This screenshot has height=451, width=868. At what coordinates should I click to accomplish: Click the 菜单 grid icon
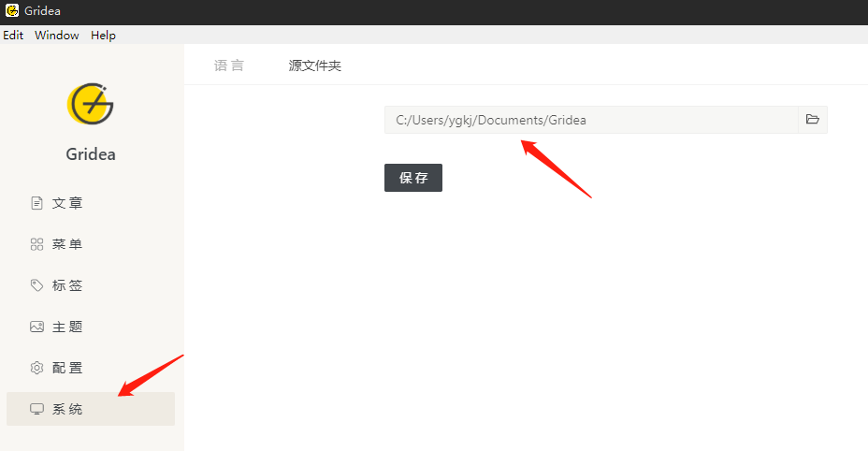click(36, 244)
